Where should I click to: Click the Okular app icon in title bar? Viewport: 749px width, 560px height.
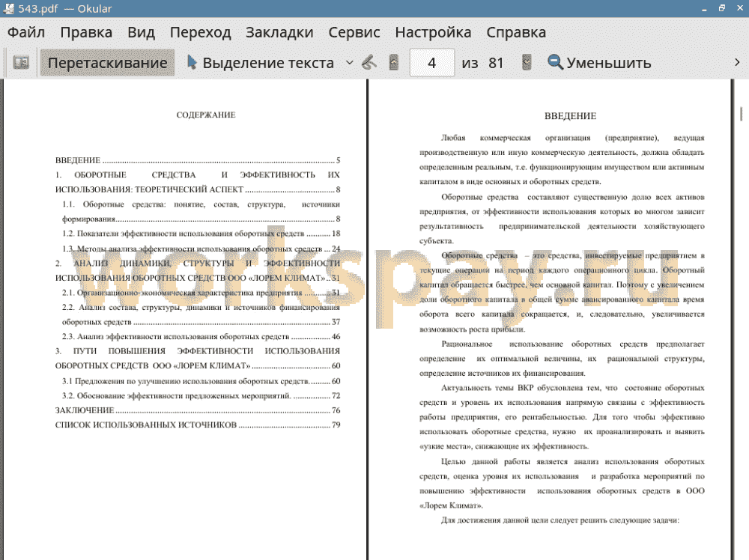coord(8,8)
